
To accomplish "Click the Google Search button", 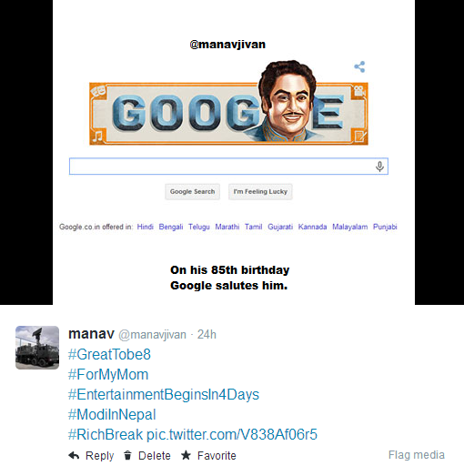I will click(x=192, y=191).
